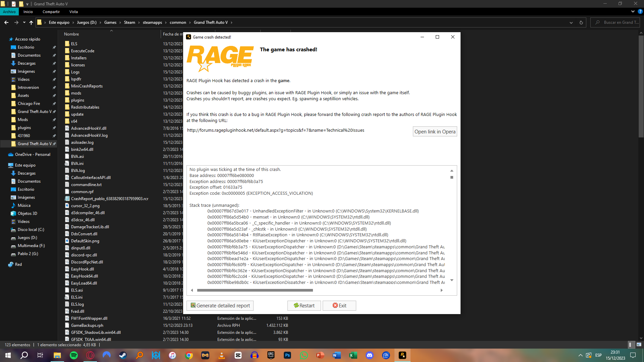This screenshot has height=362, width=644.
Task: Open Discord from the taskbar
Action: pos(370,355)
